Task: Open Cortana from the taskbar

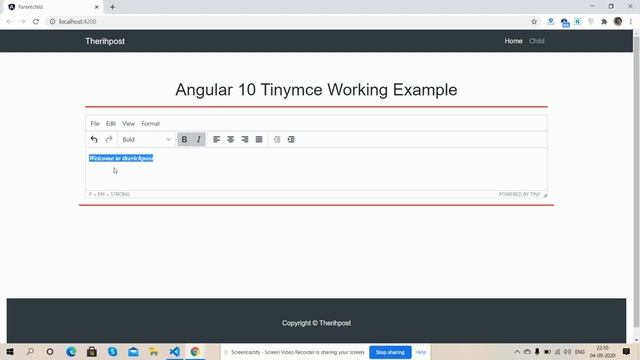Action: pyautogui.click(x=50, y=352)
